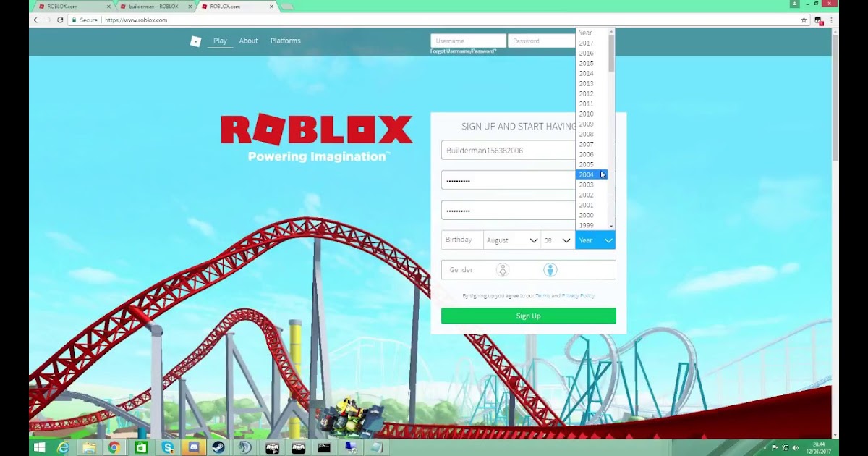Choose 2000 in the year list
The image size is (868, 456).
tap(592, 215)
